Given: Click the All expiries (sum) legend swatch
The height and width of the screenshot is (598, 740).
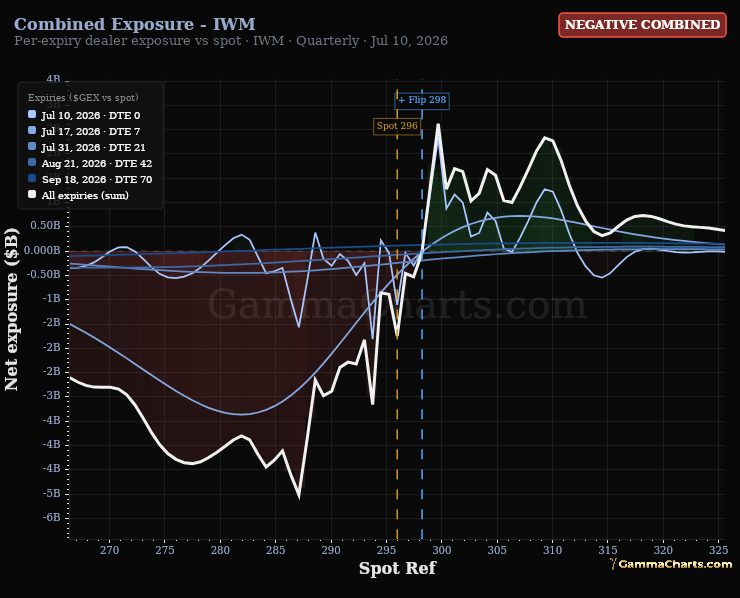Looking at the screenshot, I should coord(32,194).
